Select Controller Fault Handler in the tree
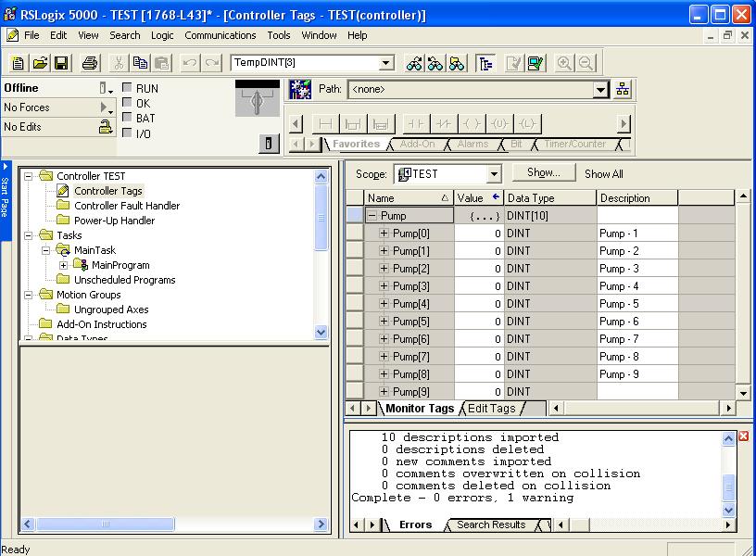The width and height of the screenshot is (756, 556). [126, 206]
